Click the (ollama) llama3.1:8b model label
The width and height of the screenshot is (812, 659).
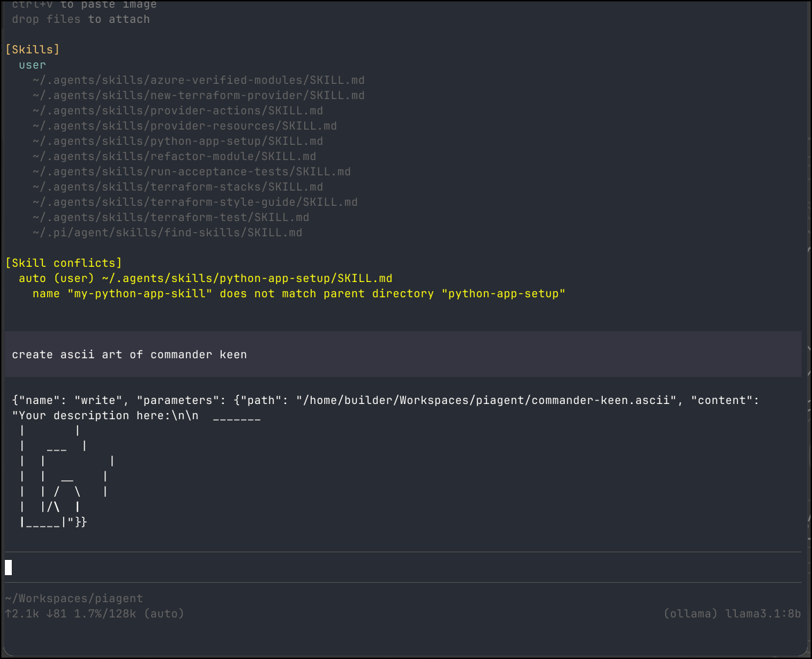pyautogui.click(x=732, y=614)
